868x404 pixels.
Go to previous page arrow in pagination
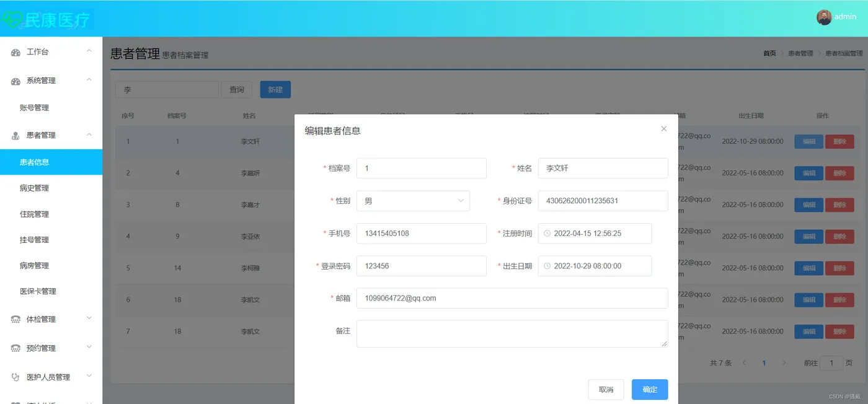tap(744, 363)
